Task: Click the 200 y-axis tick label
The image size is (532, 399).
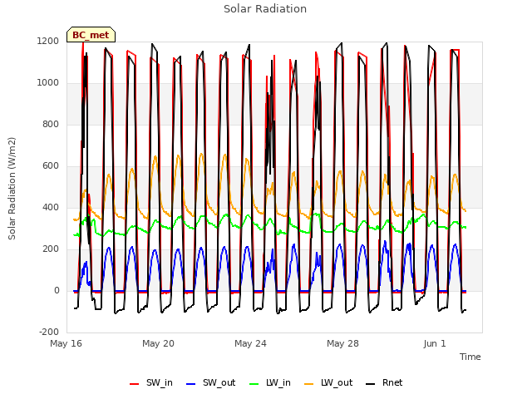Action: 51,249
